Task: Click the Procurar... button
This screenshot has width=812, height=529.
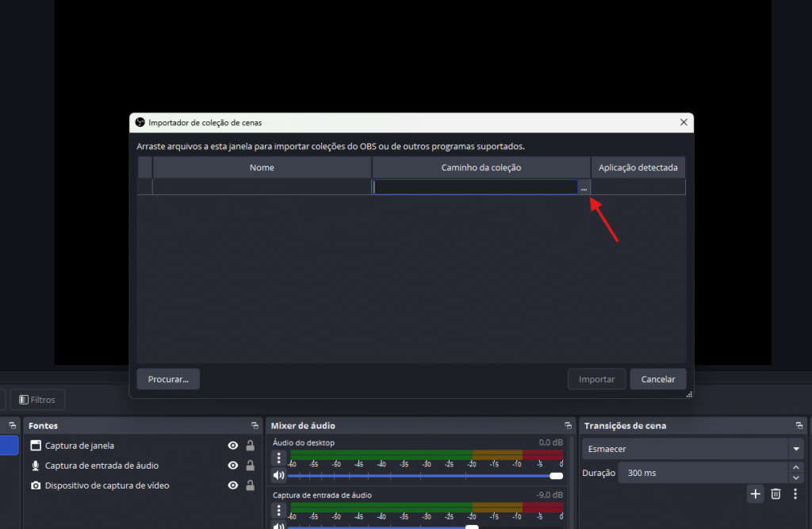Action: point(168,379)
